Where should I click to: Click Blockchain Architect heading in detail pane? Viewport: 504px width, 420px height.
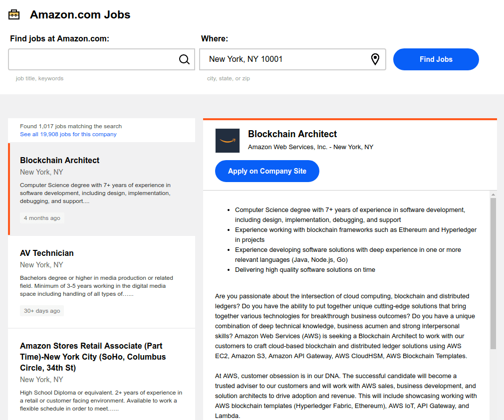pos(292,134)
